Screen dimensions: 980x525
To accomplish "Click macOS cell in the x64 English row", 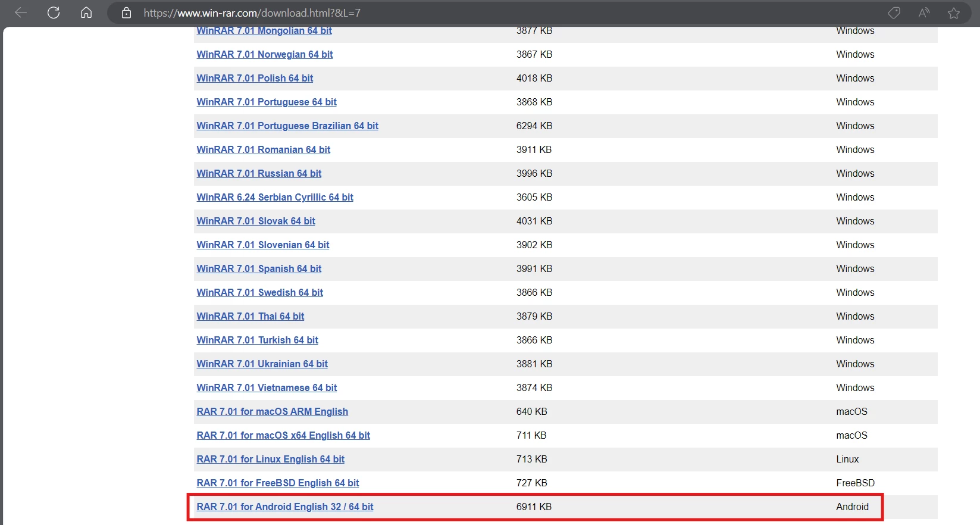I will [x=851, y=435].
